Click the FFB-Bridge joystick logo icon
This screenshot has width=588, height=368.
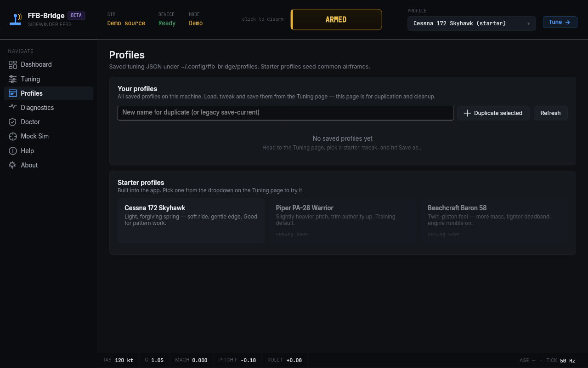point(15,19)
